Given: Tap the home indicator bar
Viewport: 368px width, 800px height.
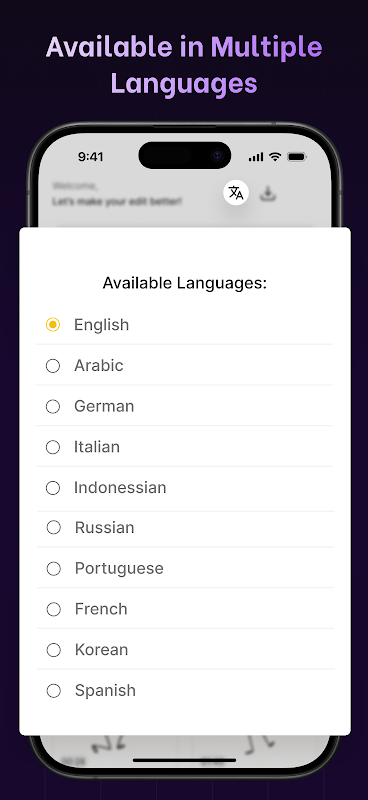Looking at the screenshot, I should (184, 760).
